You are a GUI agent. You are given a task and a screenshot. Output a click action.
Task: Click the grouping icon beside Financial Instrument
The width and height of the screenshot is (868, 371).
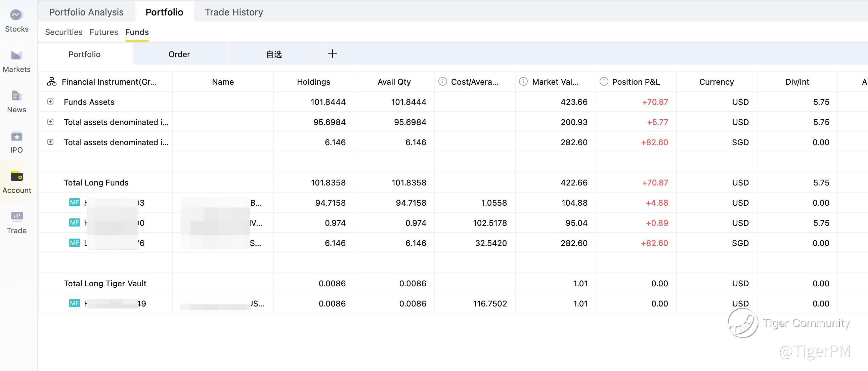pyautogui.click(x=51, y=82)
